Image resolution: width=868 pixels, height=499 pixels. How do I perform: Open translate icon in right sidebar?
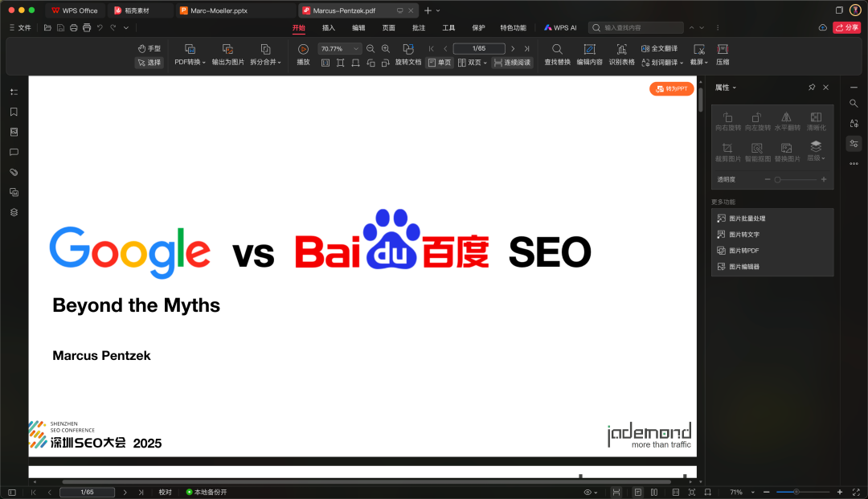tap(854, 124)
